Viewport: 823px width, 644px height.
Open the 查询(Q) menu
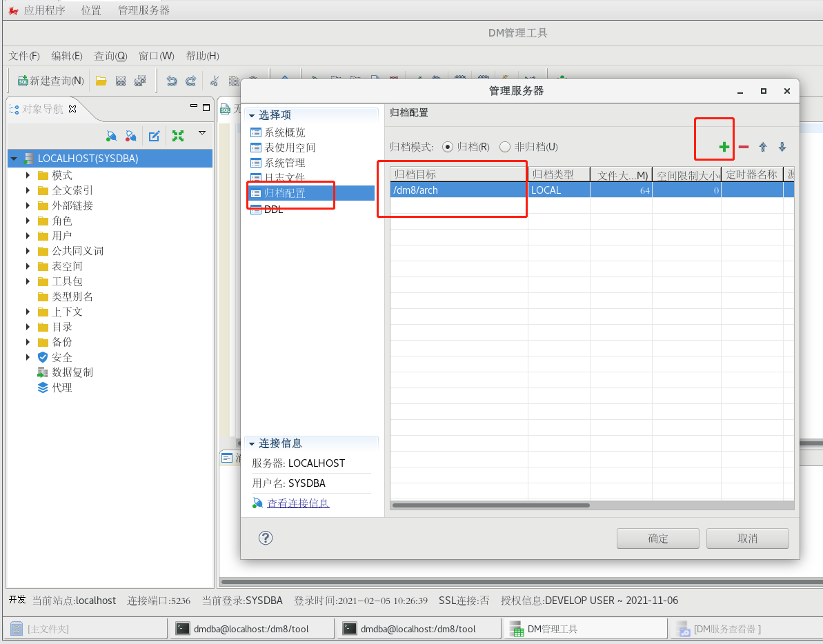coord(110,56)
